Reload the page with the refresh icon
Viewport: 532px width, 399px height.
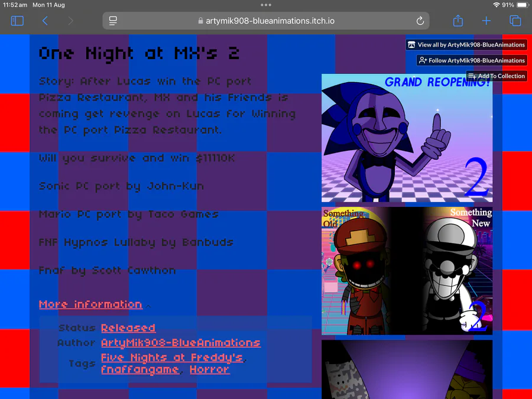tap(420, 21)
